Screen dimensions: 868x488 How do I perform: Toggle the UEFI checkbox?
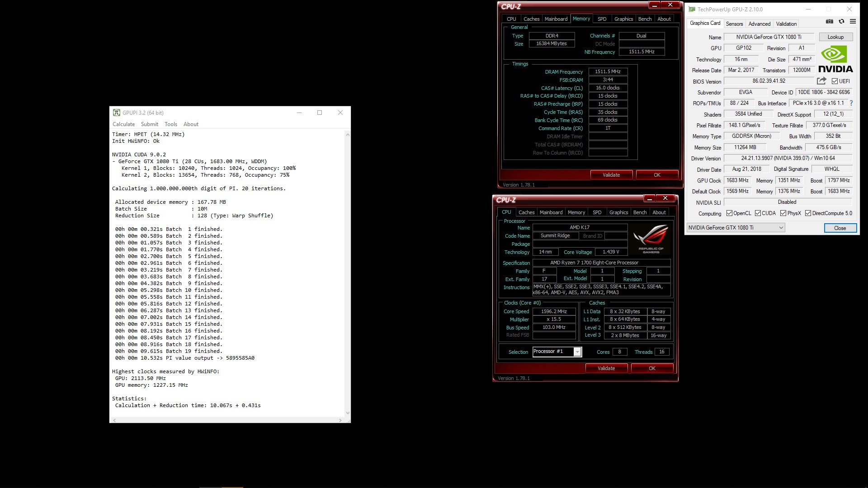point(835,81)
